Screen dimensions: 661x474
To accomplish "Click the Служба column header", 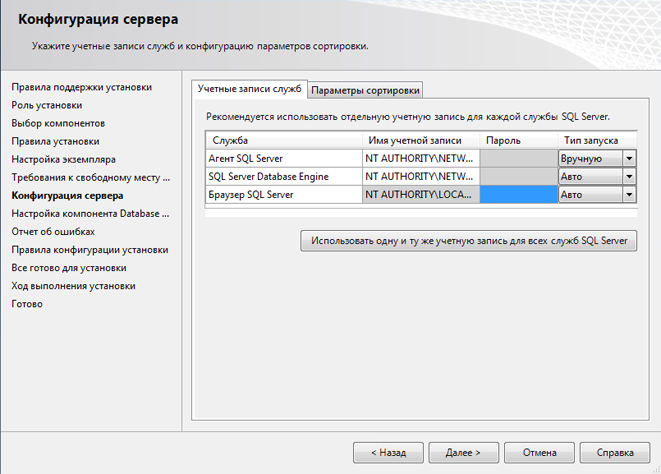I will tap(284, 140).
